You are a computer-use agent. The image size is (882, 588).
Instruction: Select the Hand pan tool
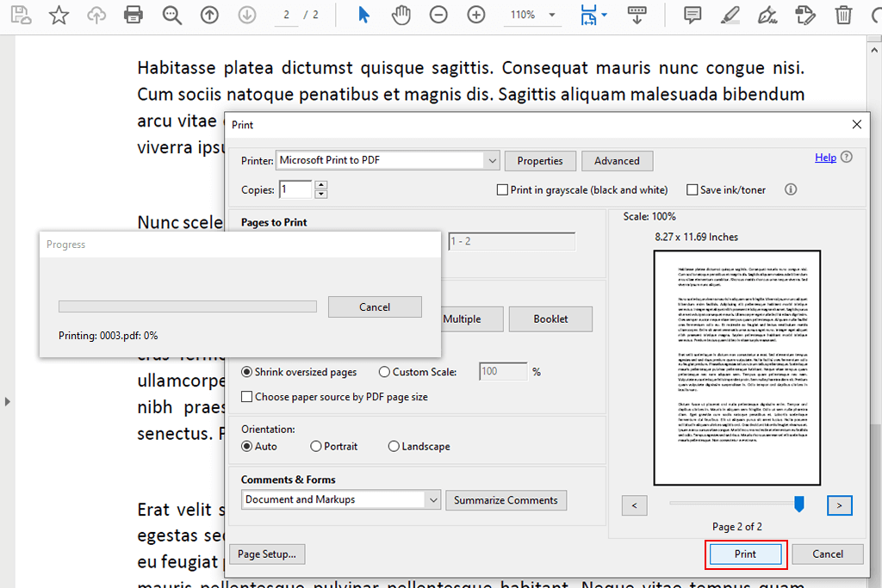click(x=401, y=15)
